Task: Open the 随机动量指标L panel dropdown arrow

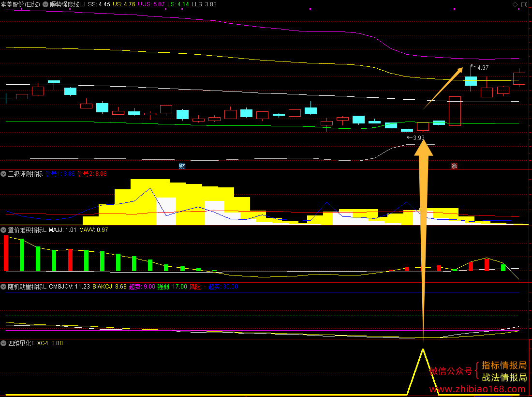Action: 3,287
